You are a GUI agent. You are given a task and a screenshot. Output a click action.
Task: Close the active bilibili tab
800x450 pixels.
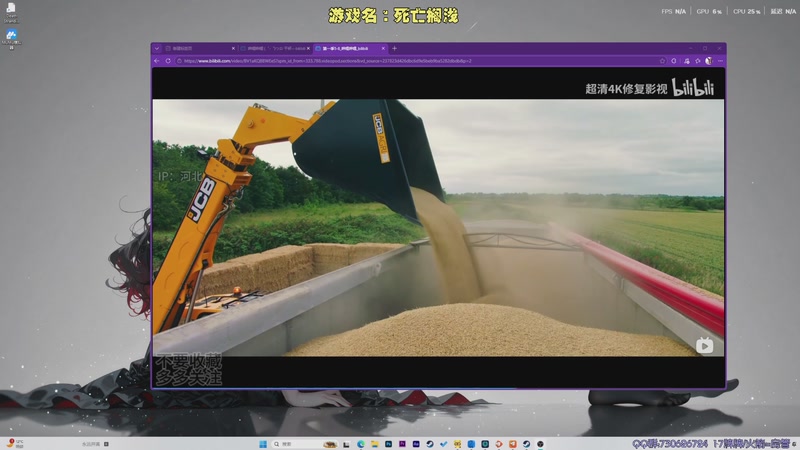click(383, 48)
